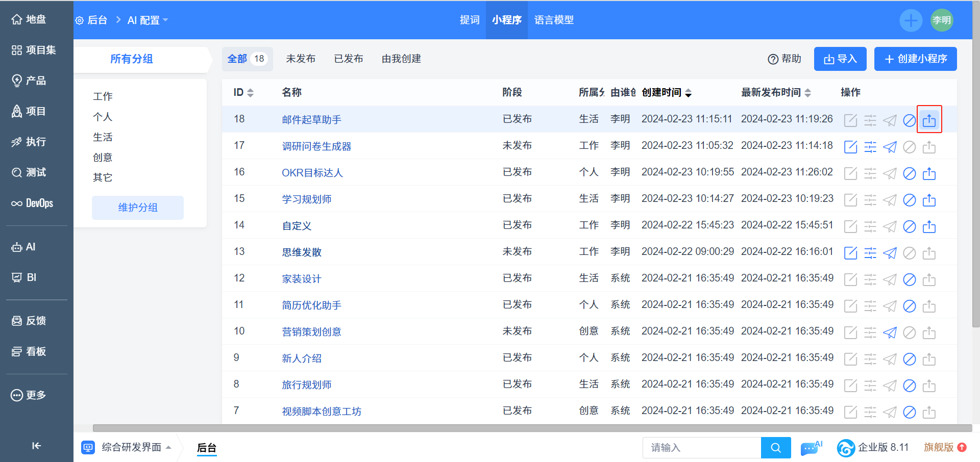The height and width of the screenshot is (462, 980).
Task: Open 反馈 in the sidebar
Action: click(29, 321)
